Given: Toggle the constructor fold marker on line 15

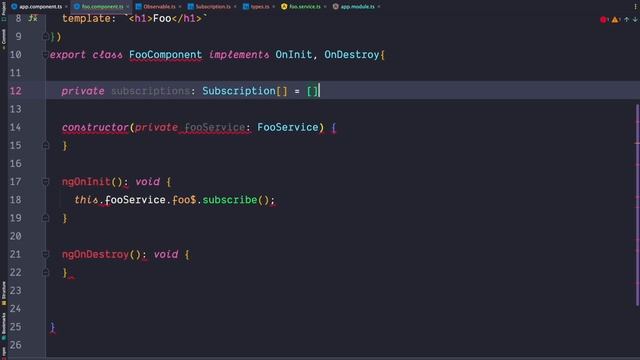Looking at the screenshot, I should (46, 145).
